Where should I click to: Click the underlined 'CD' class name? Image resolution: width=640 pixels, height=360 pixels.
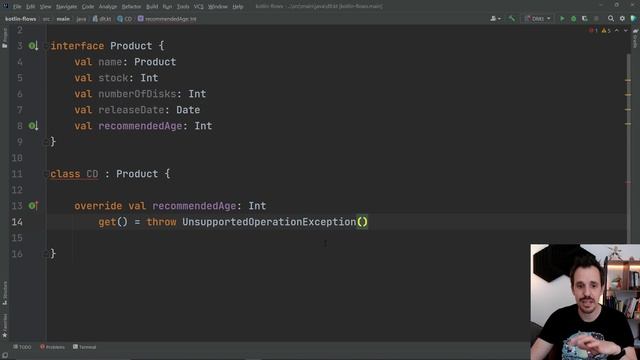point(92,174)
